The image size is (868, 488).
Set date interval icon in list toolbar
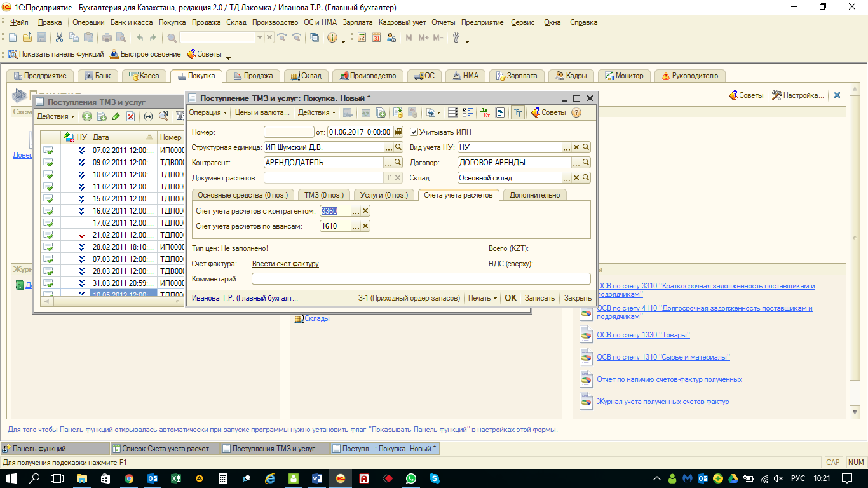tap(148, 116)
